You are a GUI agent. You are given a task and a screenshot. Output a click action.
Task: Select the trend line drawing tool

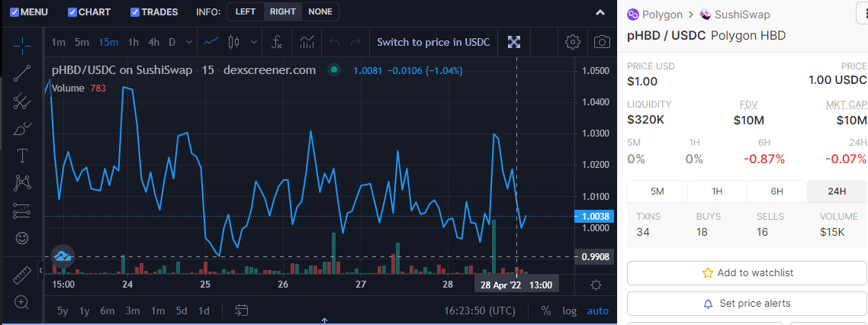[x=22, y=73]
